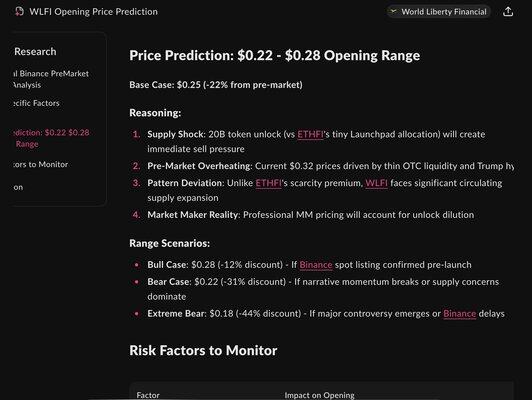The height and width of the screenshot is (400, 532).
Task: Open the Binance link in Bull Case
Action: [316, 265]
